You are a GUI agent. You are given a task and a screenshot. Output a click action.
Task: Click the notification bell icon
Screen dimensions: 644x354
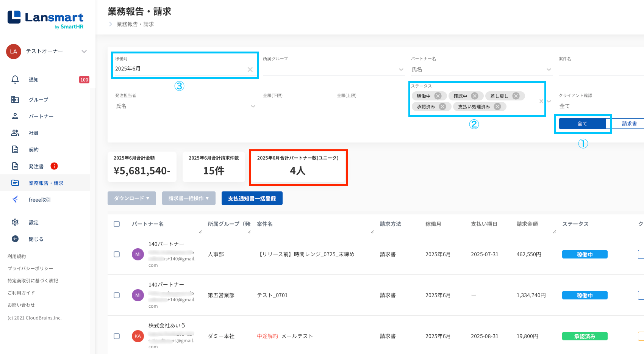15,80
